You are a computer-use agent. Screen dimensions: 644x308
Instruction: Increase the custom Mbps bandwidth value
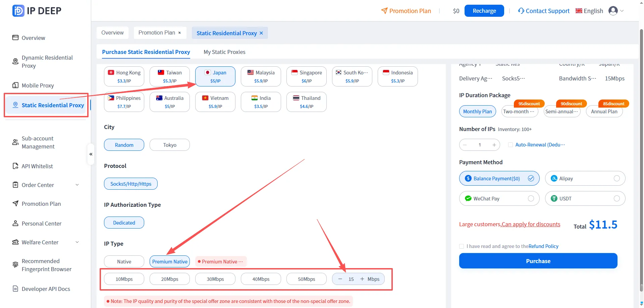[362, 279]
